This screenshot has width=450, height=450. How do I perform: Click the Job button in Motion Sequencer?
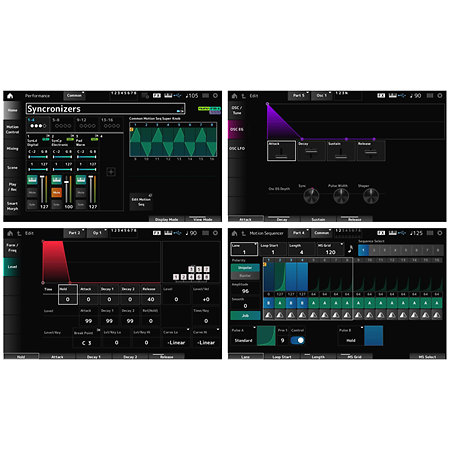pyautogui.click(x=245, y=315)
